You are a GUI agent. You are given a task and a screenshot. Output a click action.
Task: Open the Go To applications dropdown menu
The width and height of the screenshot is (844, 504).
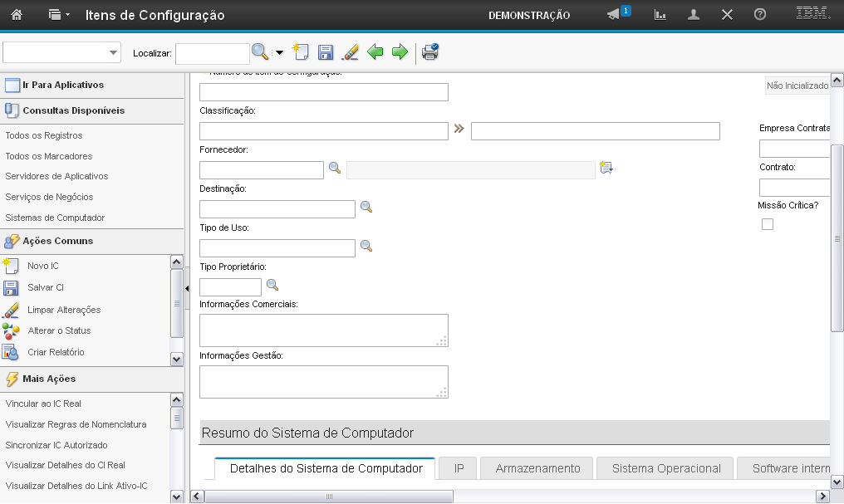click(59, 15)
